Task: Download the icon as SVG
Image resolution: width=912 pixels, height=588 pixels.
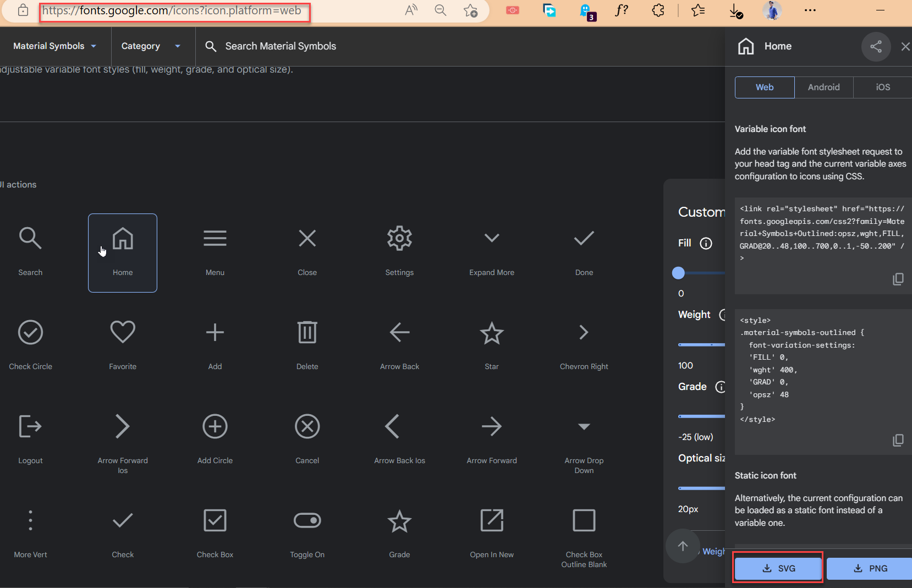Action: (x=778, y=568)
